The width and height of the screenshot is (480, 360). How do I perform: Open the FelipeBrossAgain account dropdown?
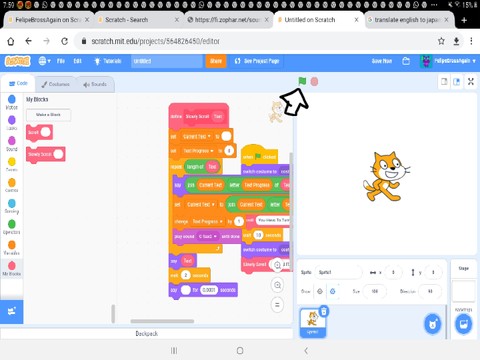(448, 61)
